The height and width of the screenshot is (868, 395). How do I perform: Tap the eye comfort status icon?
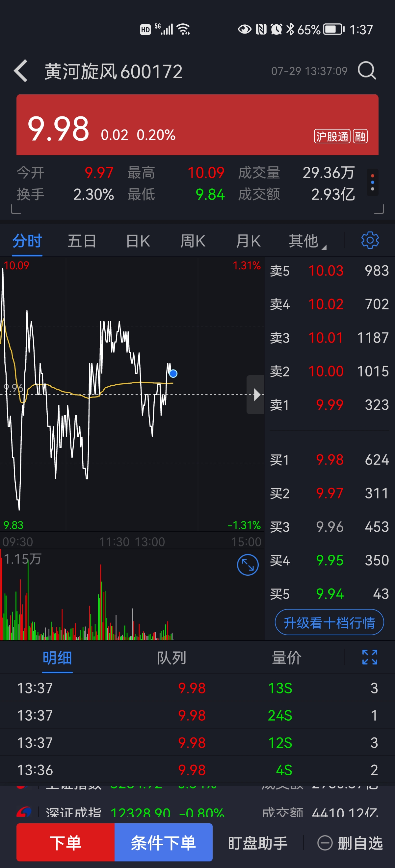tap(245, 29)
